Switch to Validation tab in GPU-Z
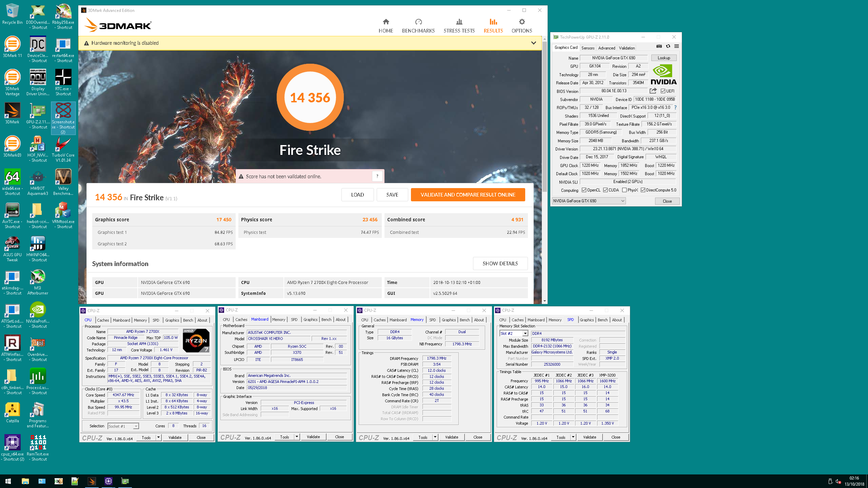Screen dimensions: 868x488 coord(627,48)
